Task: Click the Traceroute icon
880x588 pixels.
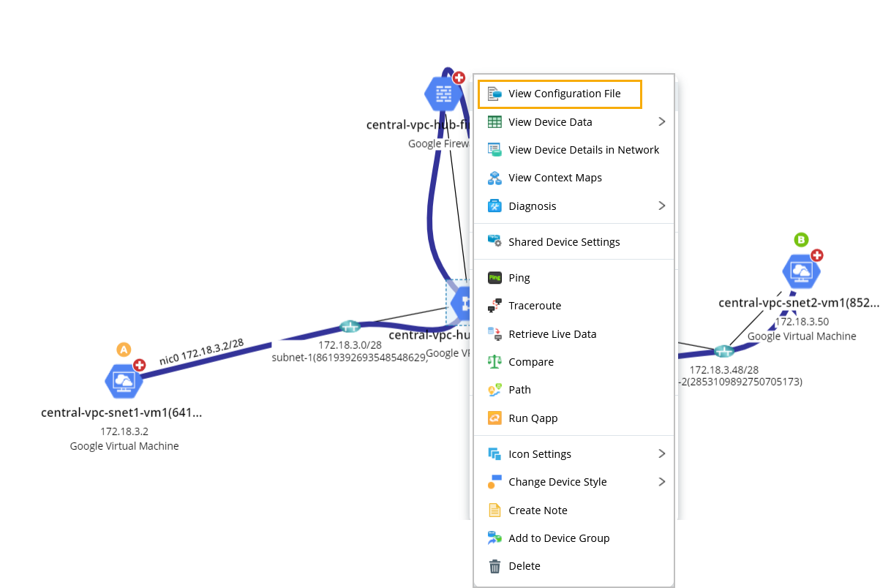Action: pyautogui.click(x=496, y=306)
